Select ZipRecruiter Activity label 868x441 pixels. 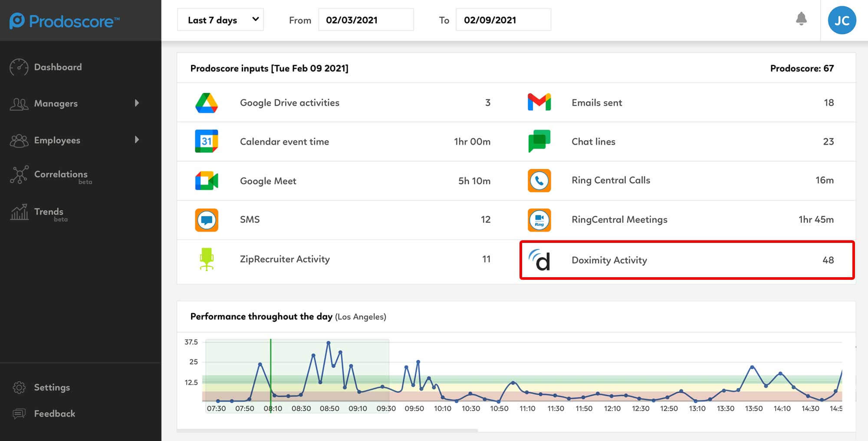[285, 259]
